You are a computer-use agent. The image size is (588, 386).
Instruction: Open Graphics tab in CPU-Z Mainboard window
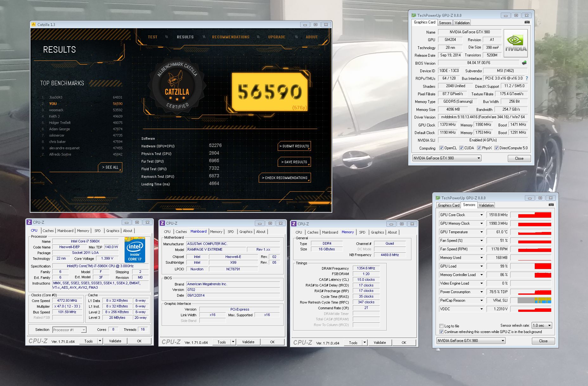(246, 232)
